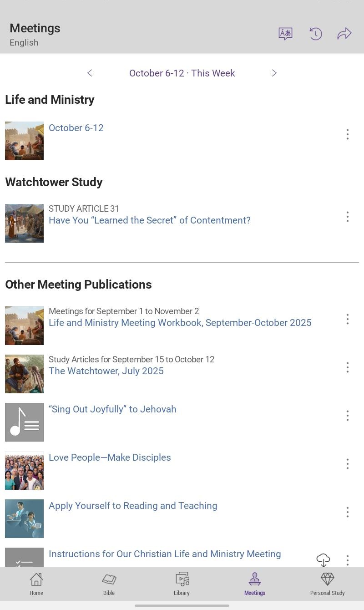Image resolution: width=364 pixels, height=610 pixels.
Task: Tap the share arrow icon
Action: pyautogui.click(x=344, y=34)
